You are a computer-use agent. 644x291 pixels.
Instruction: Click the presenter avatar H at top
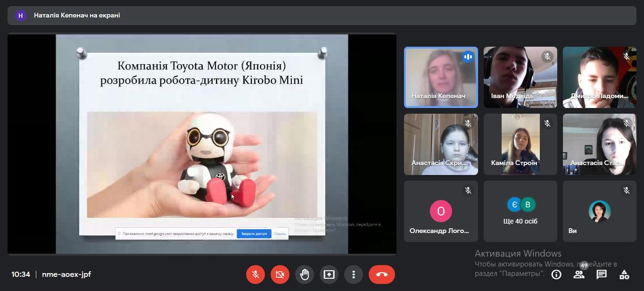point(20,16)
